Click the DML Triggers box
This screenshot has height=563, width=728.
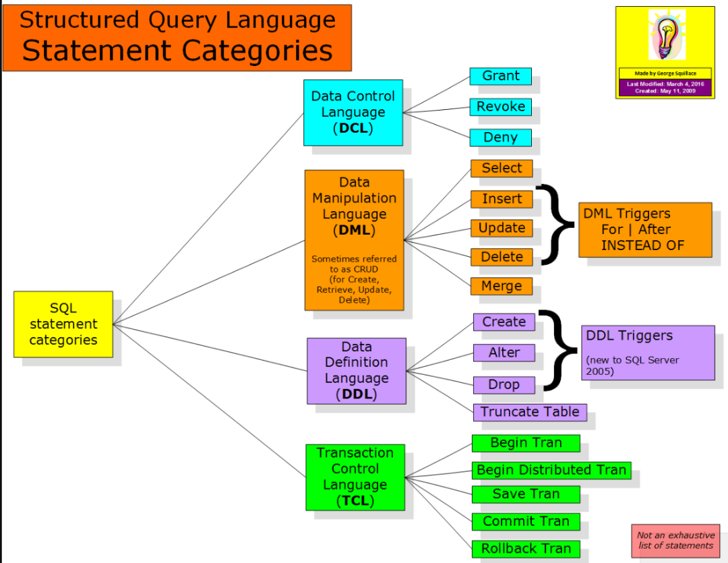(645, 230)
